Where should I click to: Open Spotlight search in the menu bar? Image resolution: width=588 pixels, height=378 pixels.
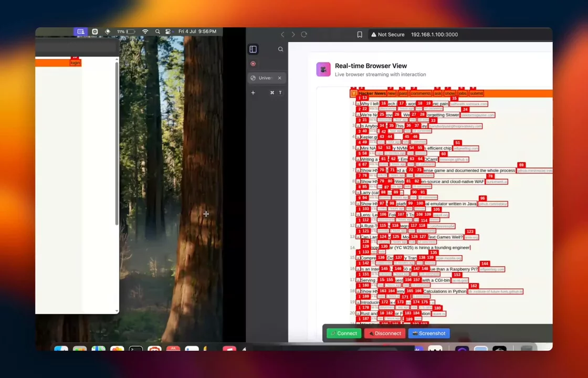(x=157, y=31)
